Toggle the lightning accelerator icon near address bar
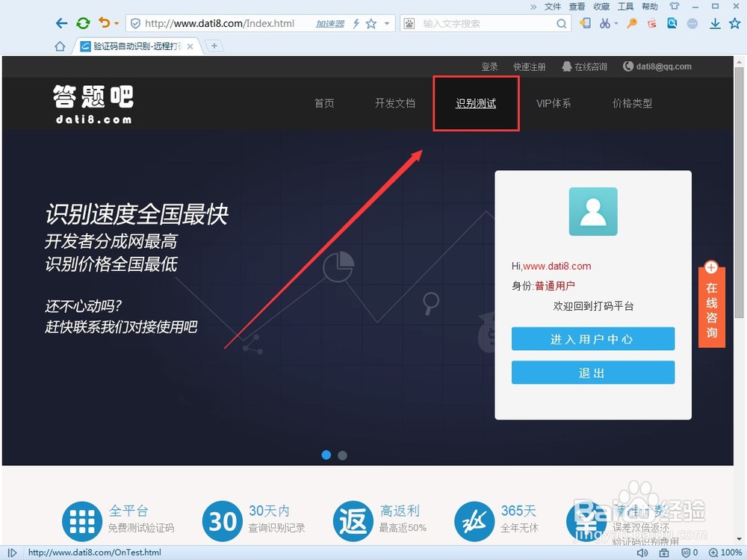The width and height of the screenshot is (747, 560). (x=356, y=23)
